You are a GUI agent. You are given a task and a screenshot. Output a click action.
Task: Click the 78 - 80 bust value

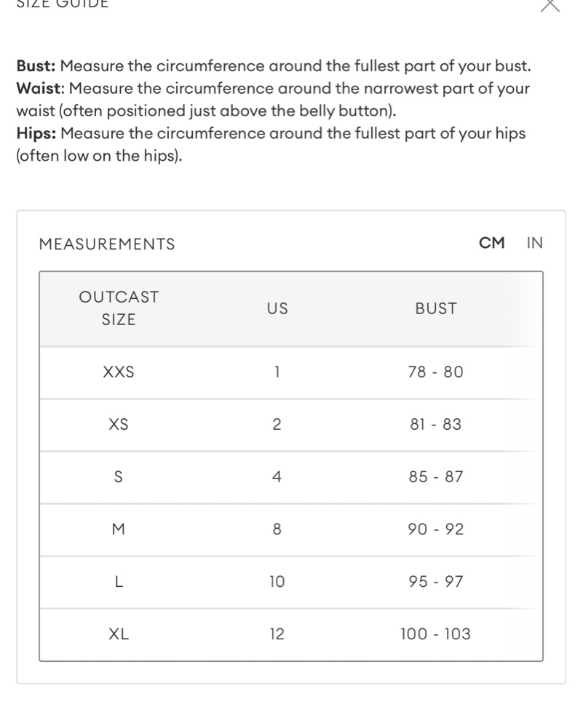pos(436,372)
